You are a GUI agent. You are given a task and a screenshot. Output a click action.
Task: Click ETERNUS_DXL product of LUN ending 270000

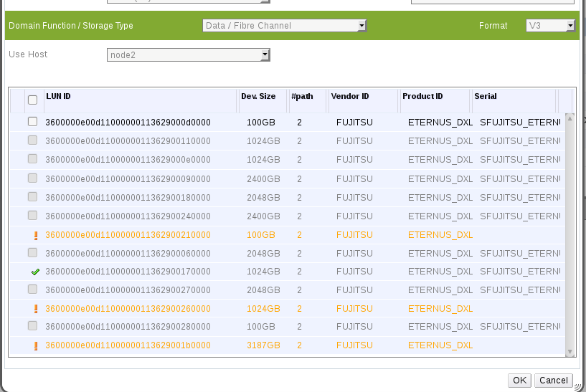tap(440, 290)
